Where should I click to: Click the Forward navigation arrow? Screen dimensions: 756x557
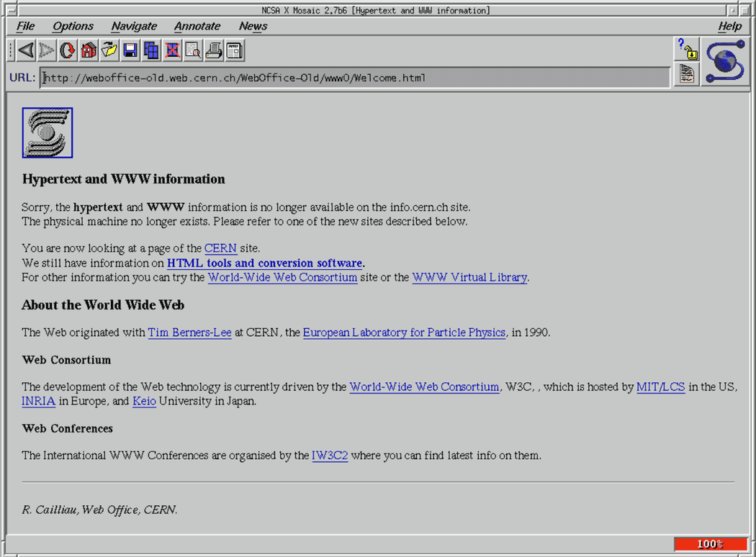[x=45, y=50]
